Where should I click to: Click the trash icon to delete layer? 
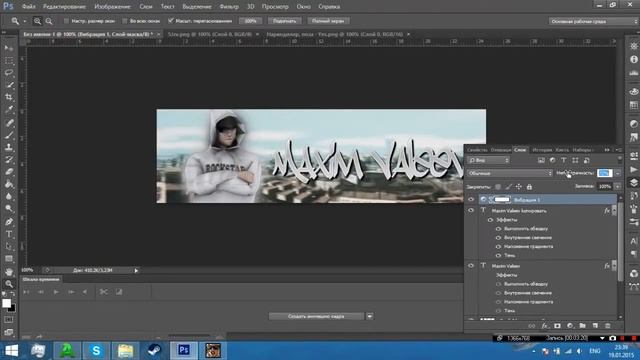(x=608, y=326)
